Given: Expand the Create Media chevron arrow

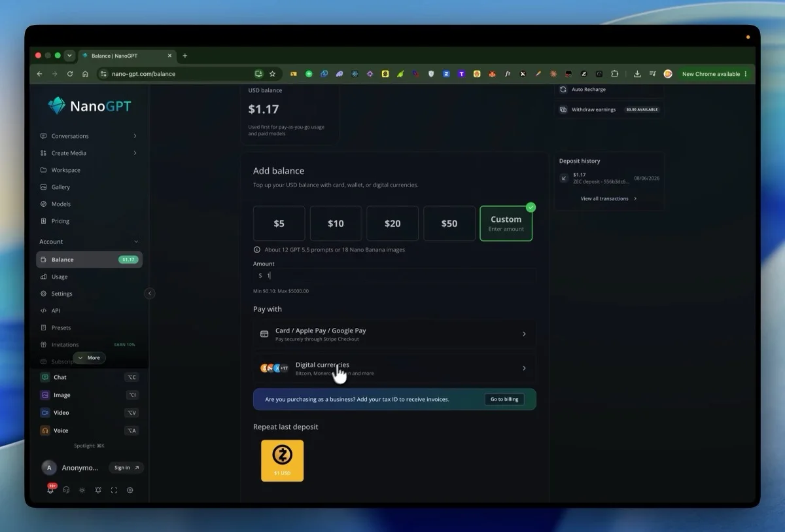Looking at the screenshot, I should point(135,153).
